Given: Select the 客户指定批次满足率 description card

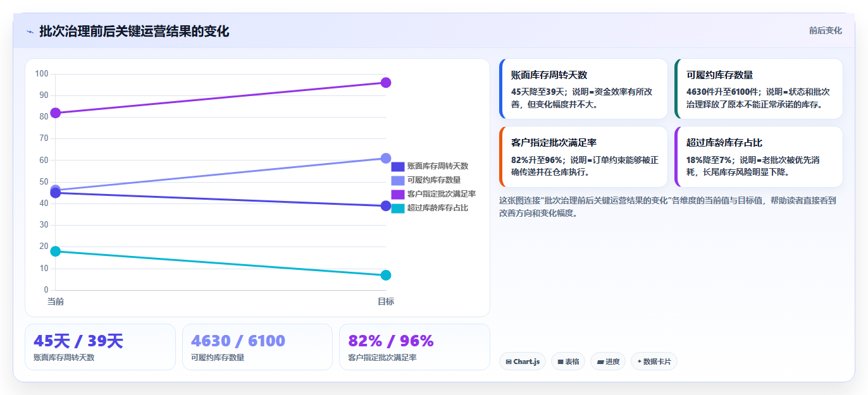Looking at the screenshot, I should click(583, 157).
